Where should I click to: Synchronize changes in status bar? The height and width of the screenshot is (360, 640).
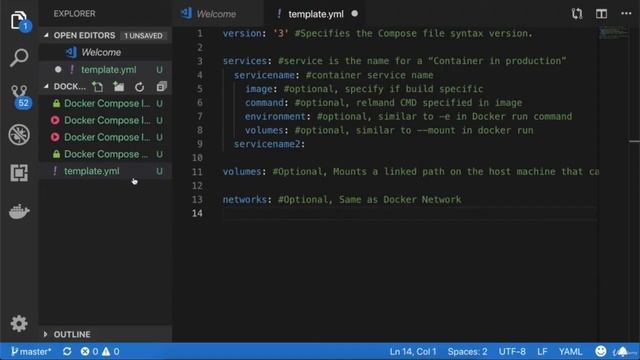(67, 351)
